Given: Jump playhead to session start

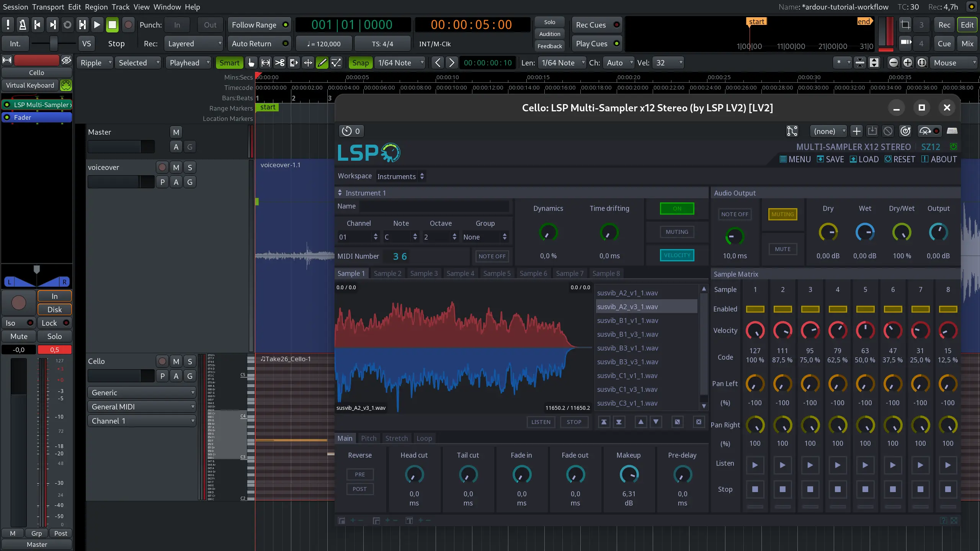Looking at the screenshot, I should point(38,25).
